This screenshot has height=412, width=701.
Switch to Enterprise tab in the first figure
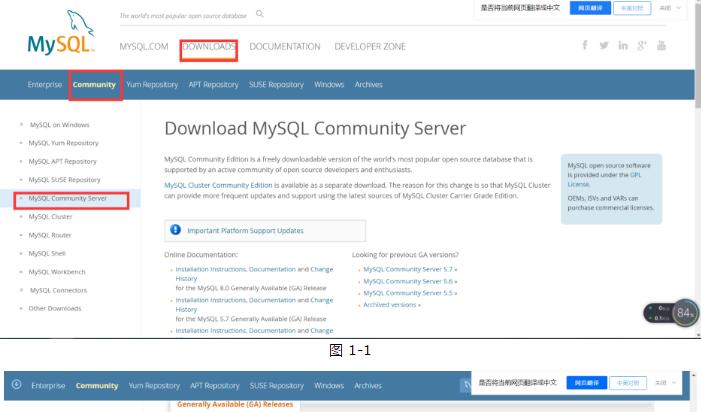tap(45, 84)
